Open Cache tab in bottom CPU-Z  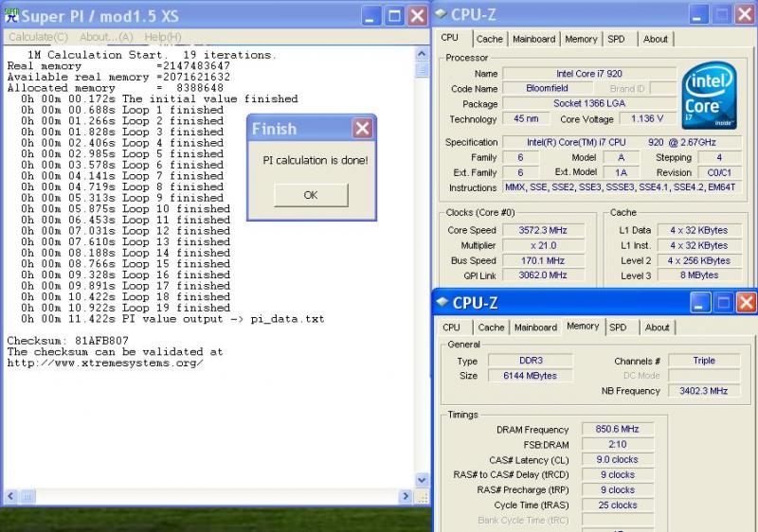(x=491, y=328)
